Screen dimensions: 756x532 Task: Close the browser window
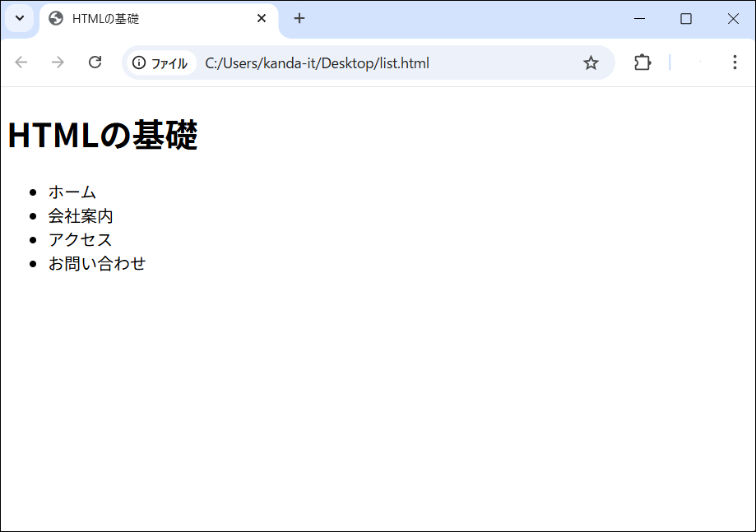coord(733,19)
